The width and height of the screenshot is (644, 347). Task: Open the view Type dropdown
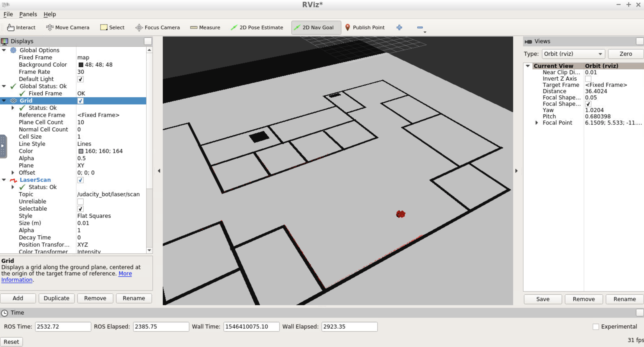pyautogui.click(x=573, y=54)
